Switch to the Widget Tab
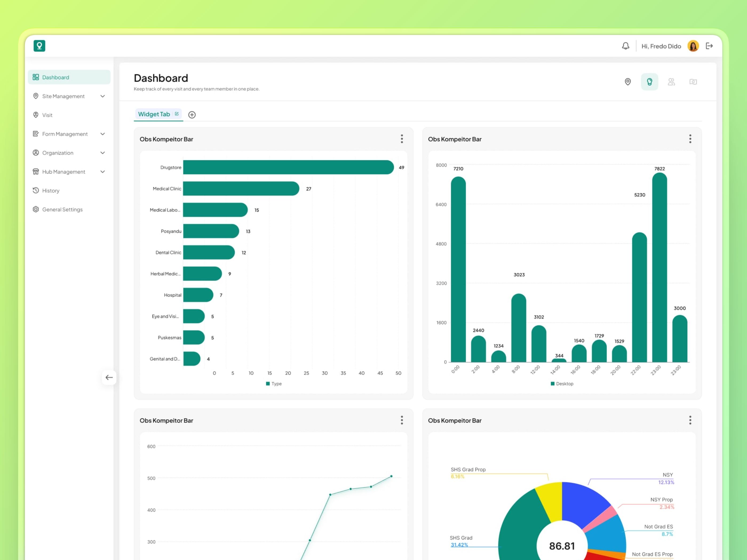 (x=154, y=114)
